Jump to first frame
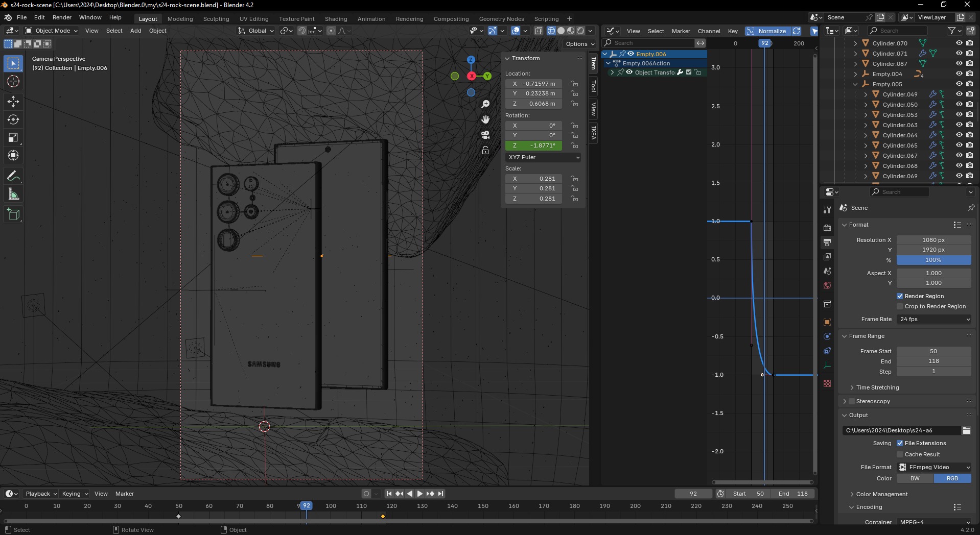Screen dimensions: 980x535 pyautogui.click(x=389, y=494)
